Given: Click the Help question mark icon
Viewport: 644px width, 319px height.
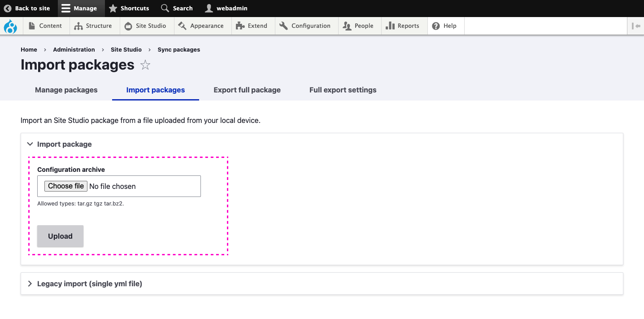Looking at the screenshot, I should tap(436, 26).
